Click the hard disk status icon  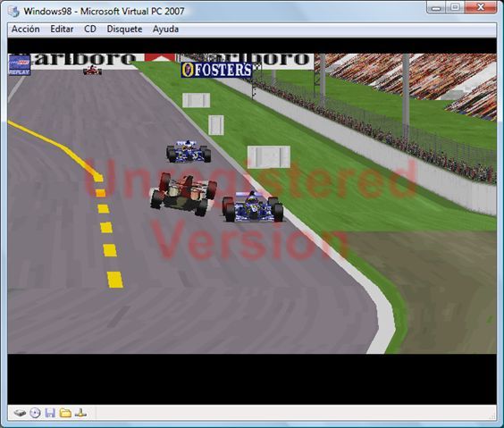coord(20,413)
